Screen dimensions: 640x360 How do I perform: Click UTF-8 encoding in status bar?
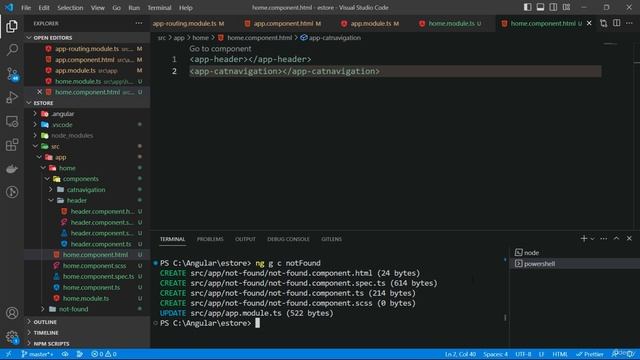523,354
